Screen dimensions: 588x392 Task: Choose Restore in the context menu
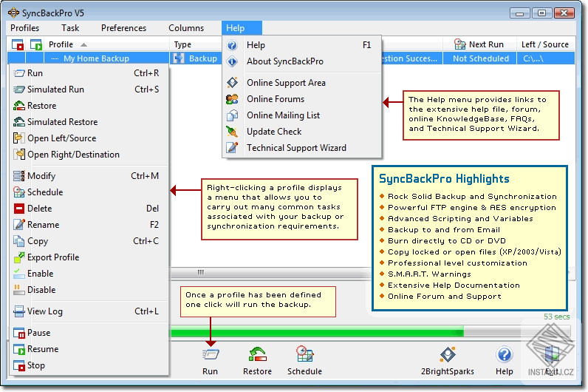(89, 106)
